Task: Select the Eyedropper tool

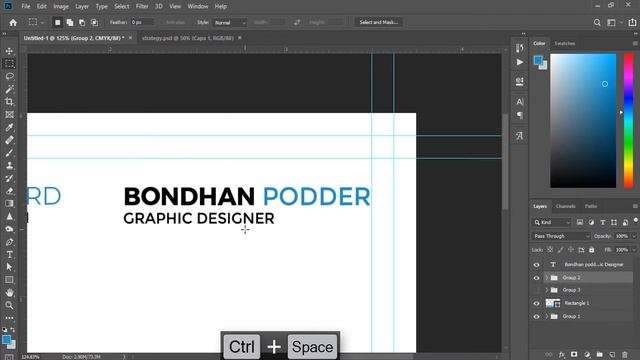Action: (9, 127)
